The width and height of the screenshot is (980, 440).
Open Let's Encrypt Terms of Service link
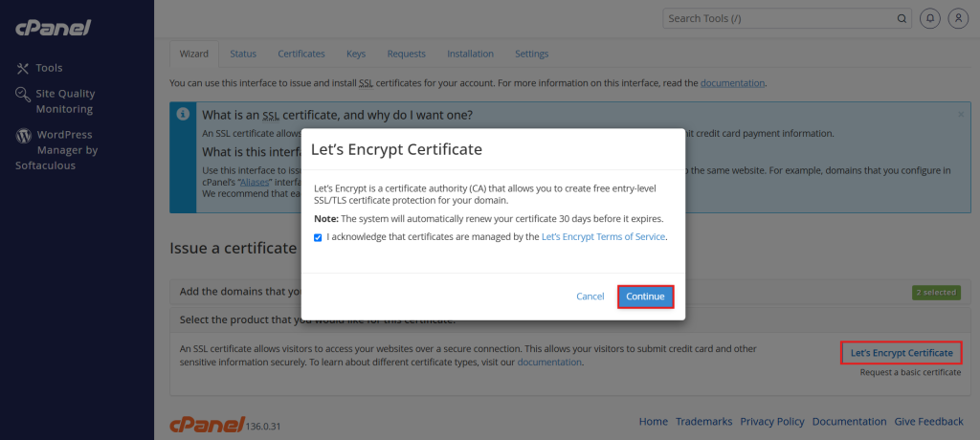tap(603, 237)
